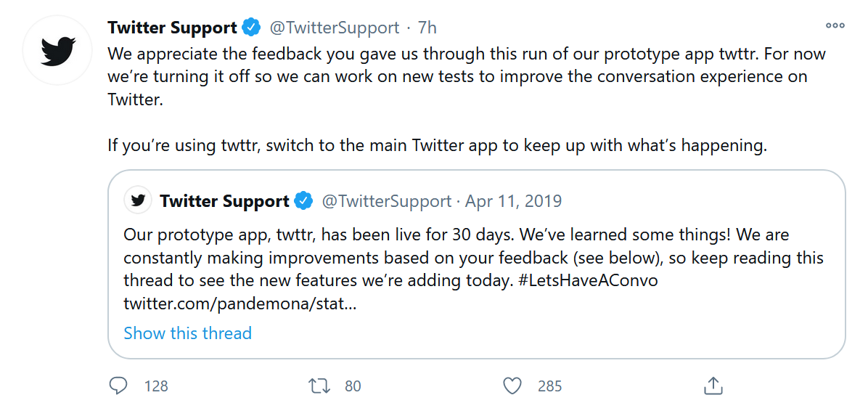
Task: Open the "Show this thread" link
Action: pyautogui.click(x=187, y=333)
